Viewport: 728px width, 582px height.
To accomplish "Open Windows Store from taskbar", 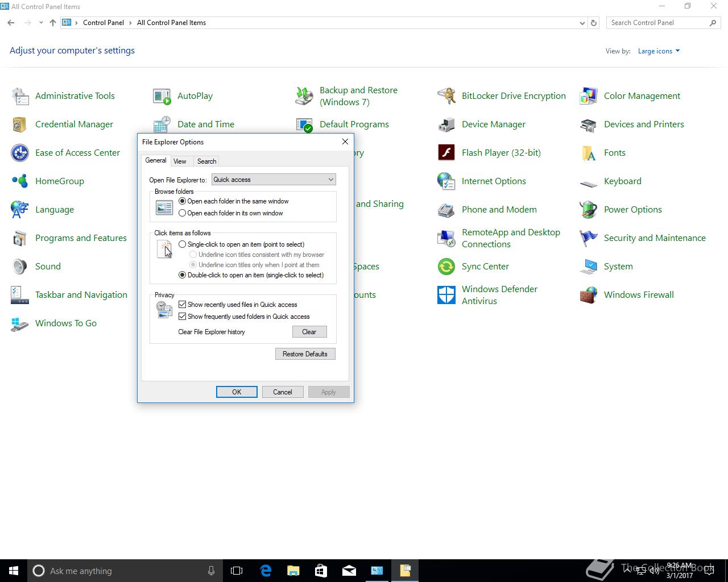I will pos(321,571).
